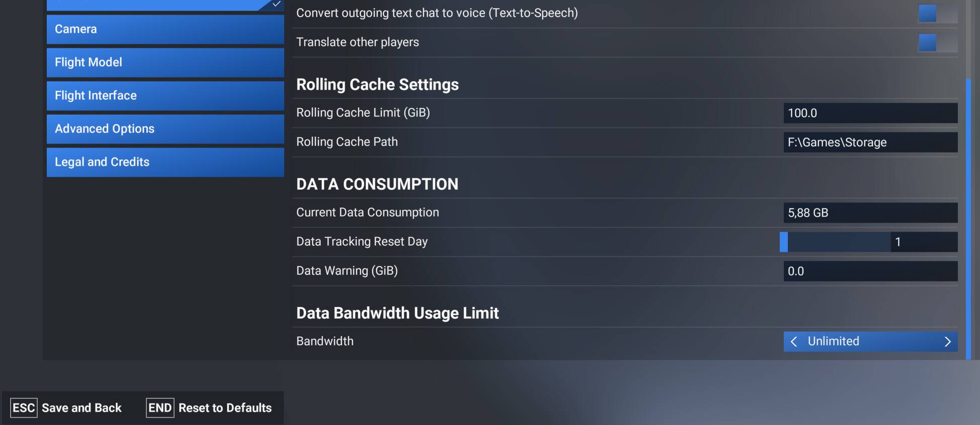
Task: Toggle Translate other players switch
Action: [937, 42]
